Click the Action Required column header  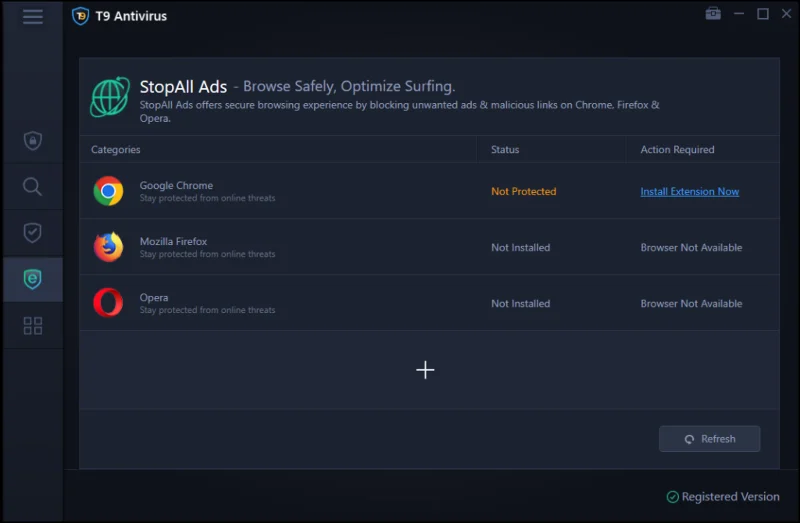tap(677, 150)
